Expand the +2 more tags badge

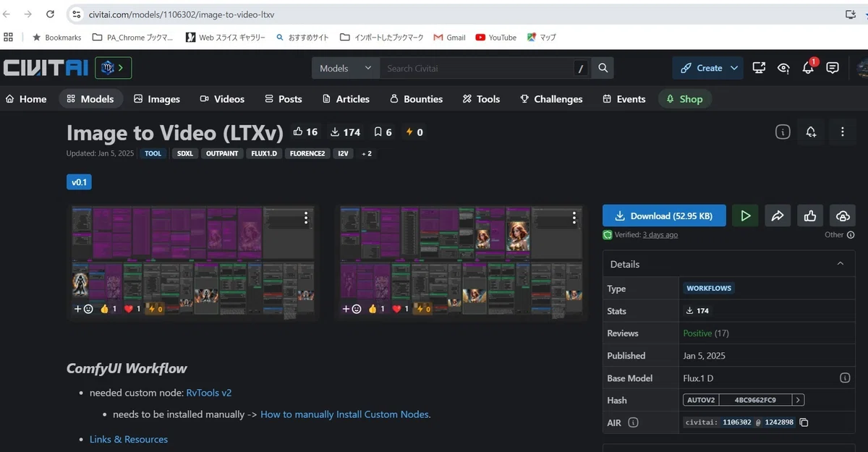pos(367,153)
